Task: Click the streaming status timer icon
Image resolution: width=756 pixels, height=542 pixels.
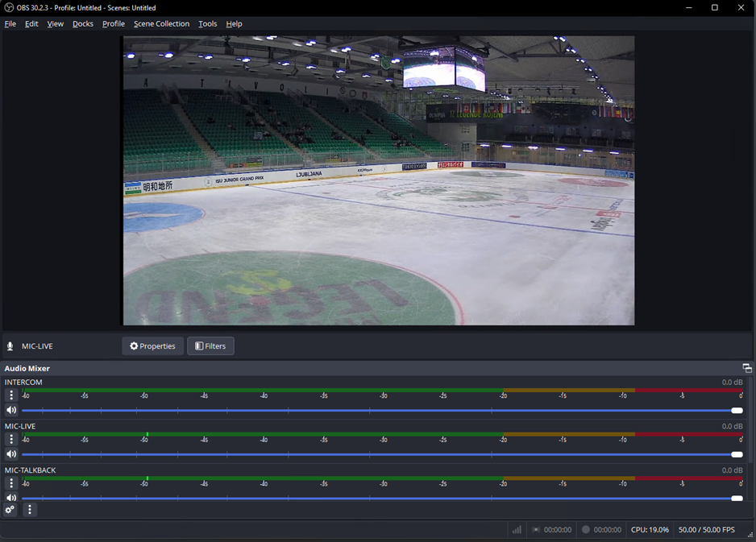Action: (536, 530)
